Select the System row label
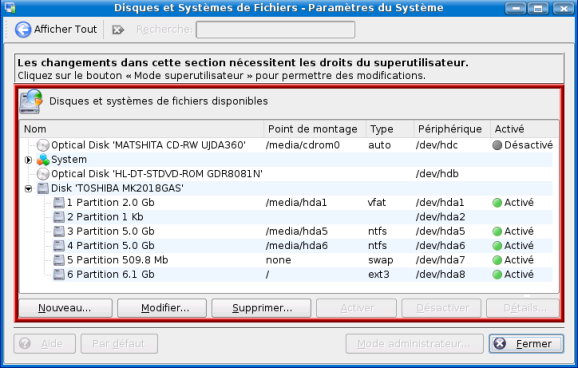578x368 pixels. click(x=69, y=159)
